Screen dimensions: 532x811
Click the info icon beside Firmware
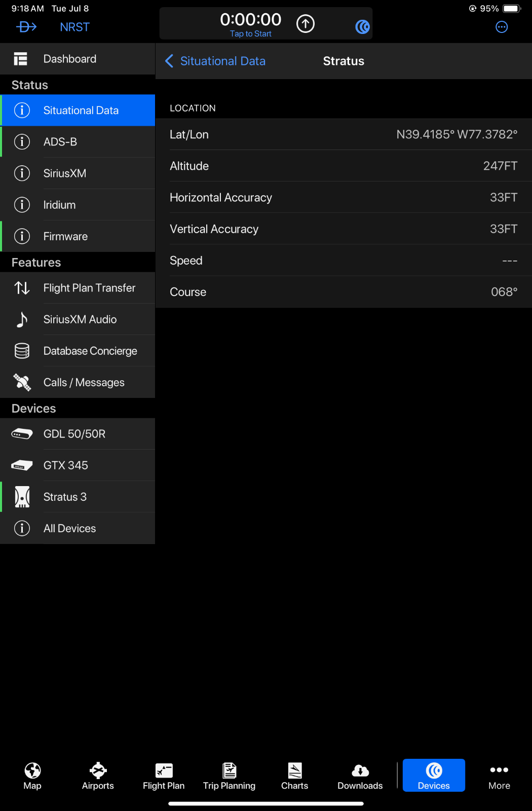click(22, 236)
